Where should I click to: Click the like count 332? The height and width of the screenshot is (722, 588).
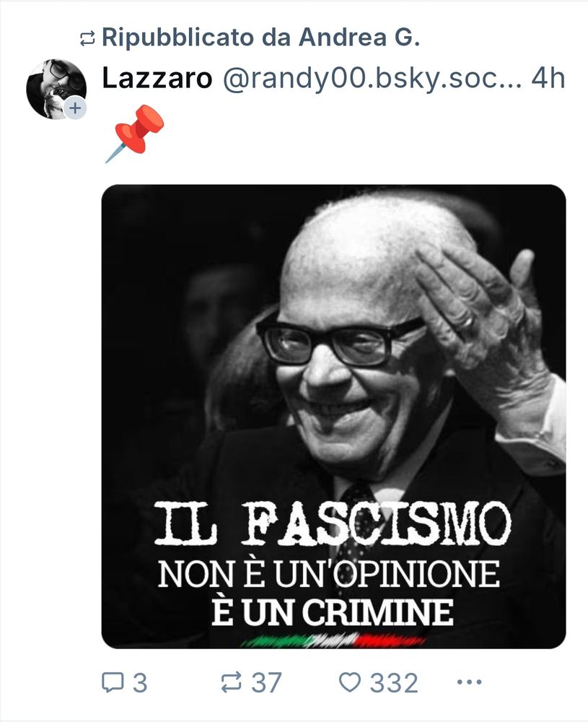395,682
